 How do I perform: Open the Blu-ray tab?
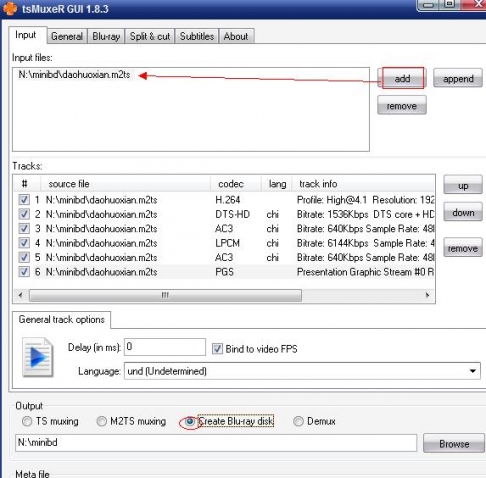click(106, 36)
